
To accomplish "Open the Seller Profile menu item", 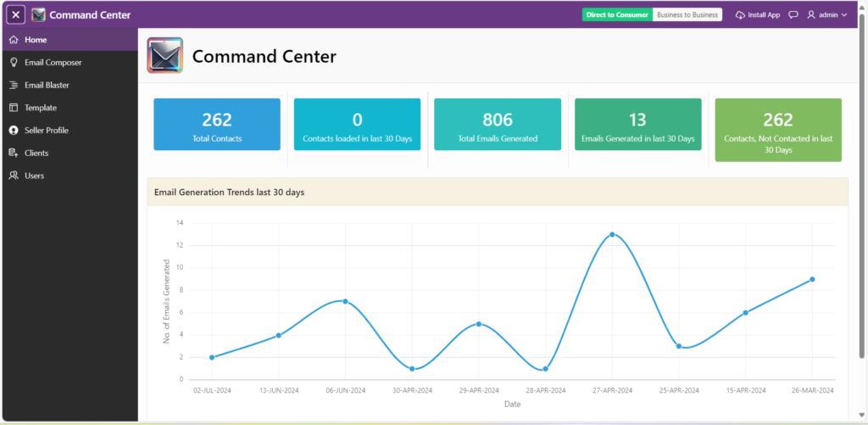I will (47, 131).
